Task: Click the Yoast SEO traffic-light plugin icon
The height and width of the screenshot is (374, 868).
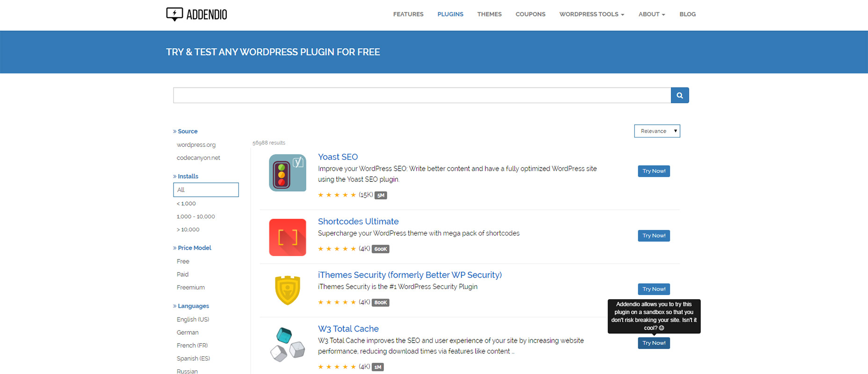Action: 287,173
